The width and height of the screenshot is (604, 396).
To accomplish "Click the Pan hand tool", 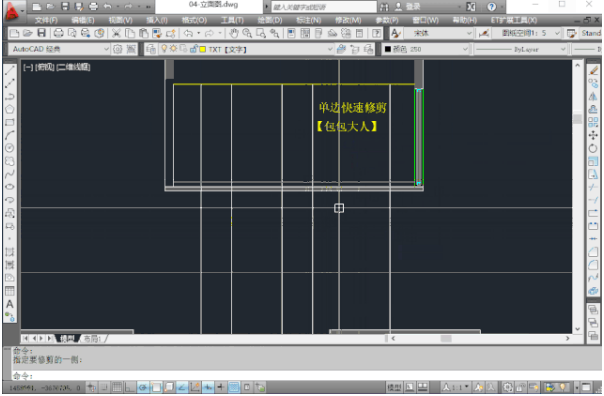I will [x=234, y=34].
